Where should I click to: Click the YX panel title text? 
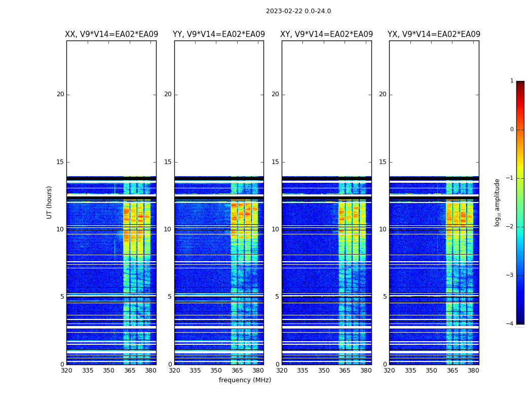point(434,34)
